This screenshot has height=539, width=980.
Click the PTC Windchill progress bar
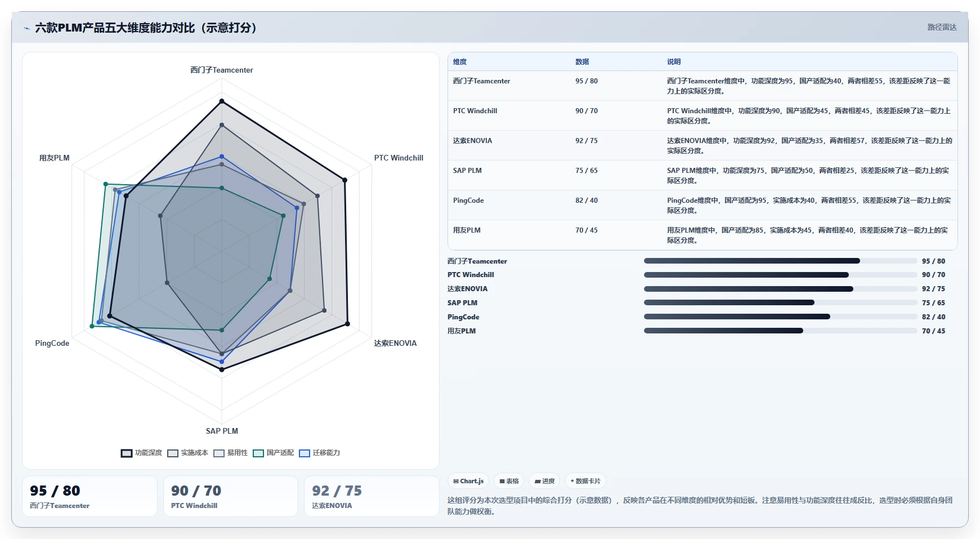[780, 275]
